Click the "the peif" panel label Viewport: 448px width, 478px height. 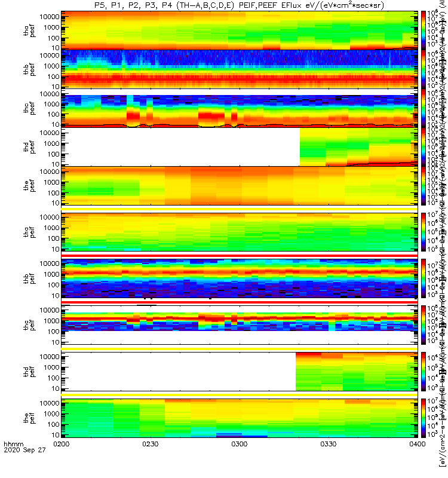[x=29, y=418]
